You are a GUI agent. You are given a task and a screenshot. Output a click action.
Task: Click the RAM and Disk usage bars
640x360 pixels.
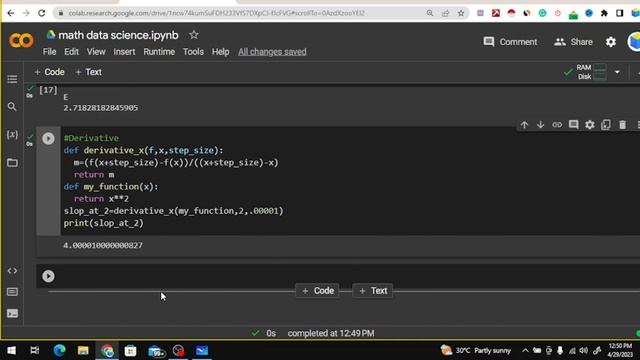tap(599, 72)
